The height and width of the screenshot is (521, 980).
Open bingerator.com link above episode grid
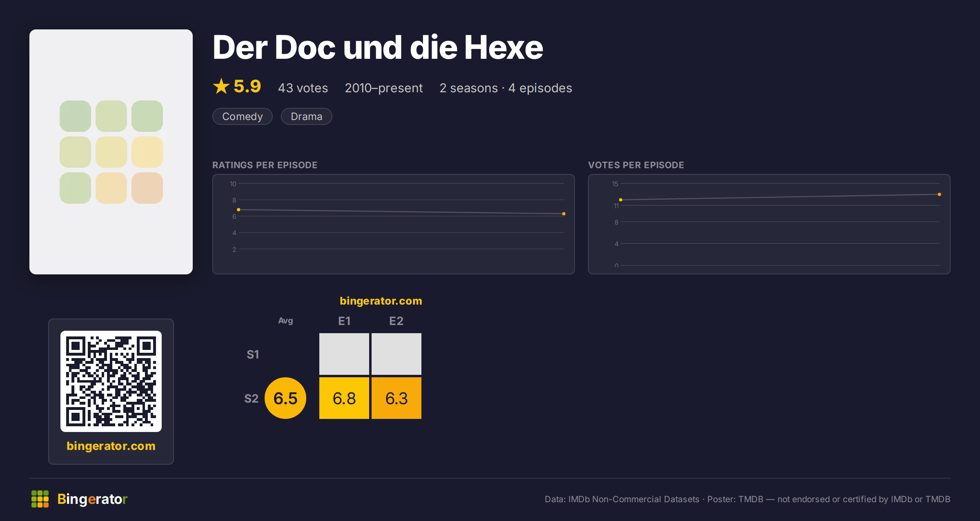tap(381, 301)
